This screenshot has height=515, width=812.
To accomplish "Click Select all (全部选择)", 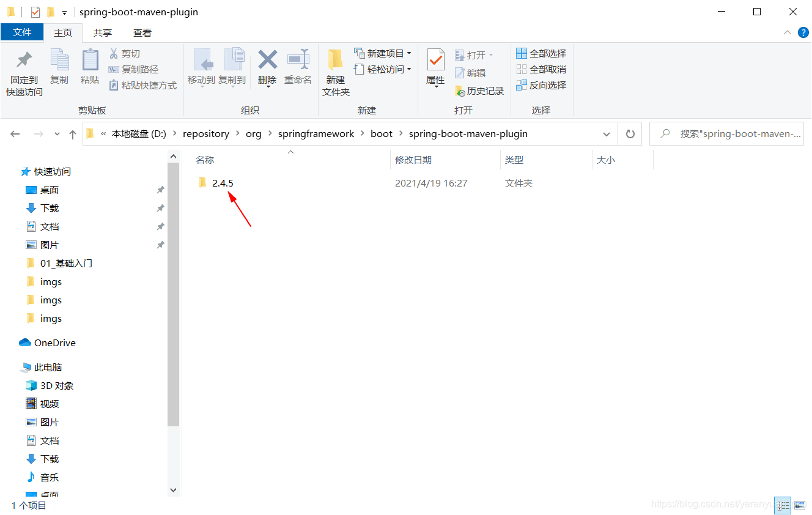I will (541, 54).
